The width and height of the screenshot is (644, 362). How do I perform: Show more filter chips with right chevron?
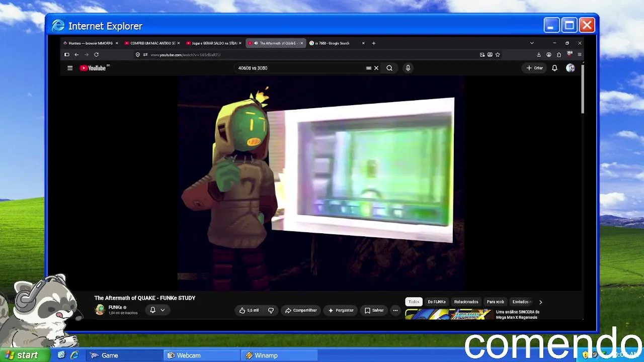point(540,302)
